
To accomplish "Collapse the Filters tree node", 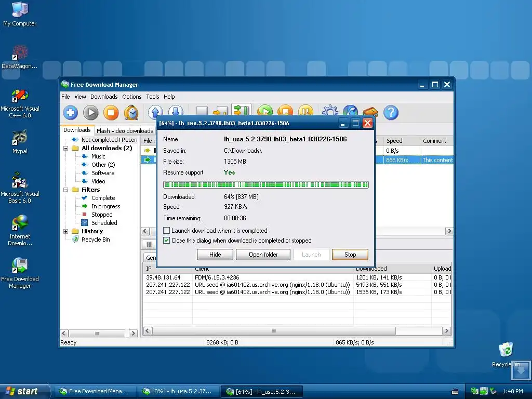I will (66, 190).
